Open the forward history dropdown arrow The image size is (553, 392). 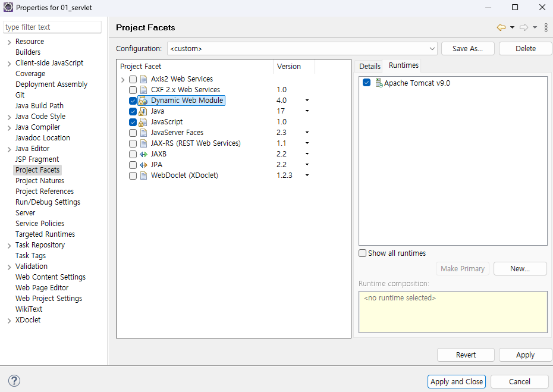(535, 27)
